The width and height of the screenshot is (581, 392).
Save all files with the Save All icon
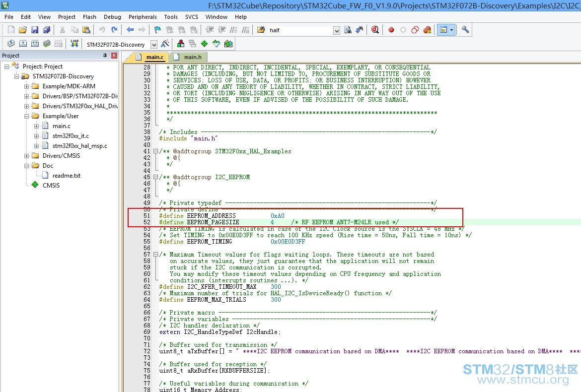click(47, 30)
